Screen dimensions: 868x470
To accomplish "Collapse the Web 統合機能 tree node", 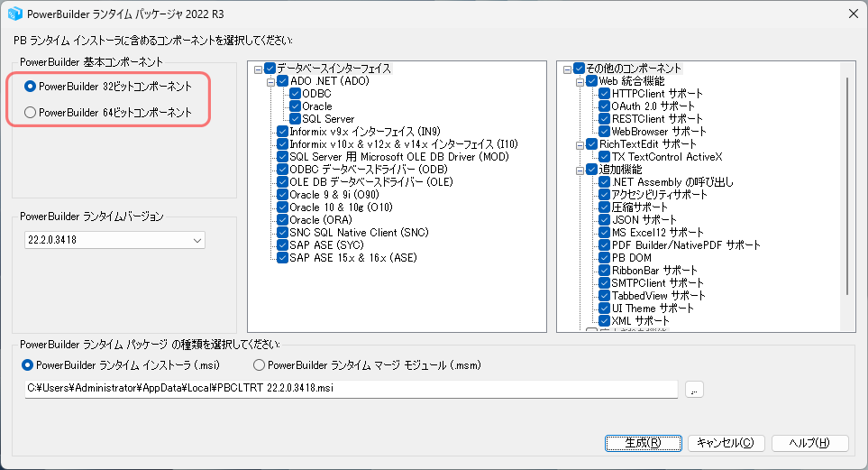I will point(580,81).
